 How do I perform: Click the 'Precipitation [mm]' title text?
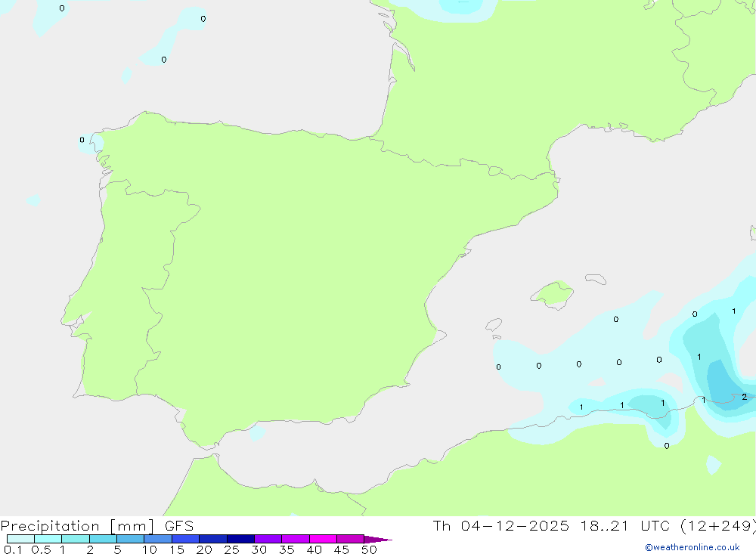point(77,526)
